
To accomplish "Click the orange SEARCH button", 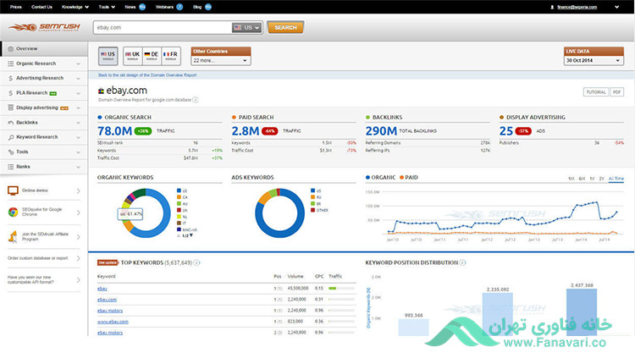I will tap(285, 28).
